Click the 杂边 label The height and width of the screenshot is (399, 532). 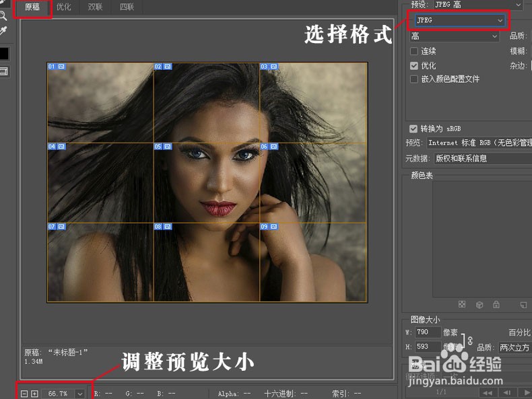[518, 66]
